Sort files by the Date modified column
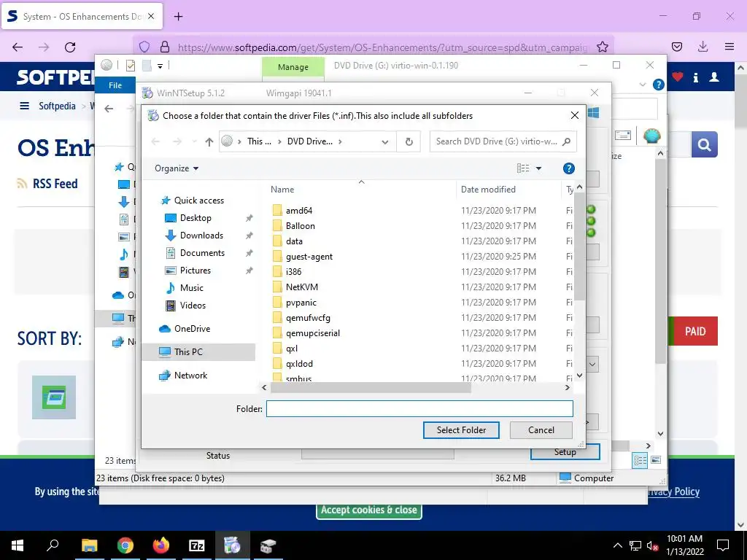Image resolution: width=747 pixels, height=560 pixels. click(x=488, y=190)
